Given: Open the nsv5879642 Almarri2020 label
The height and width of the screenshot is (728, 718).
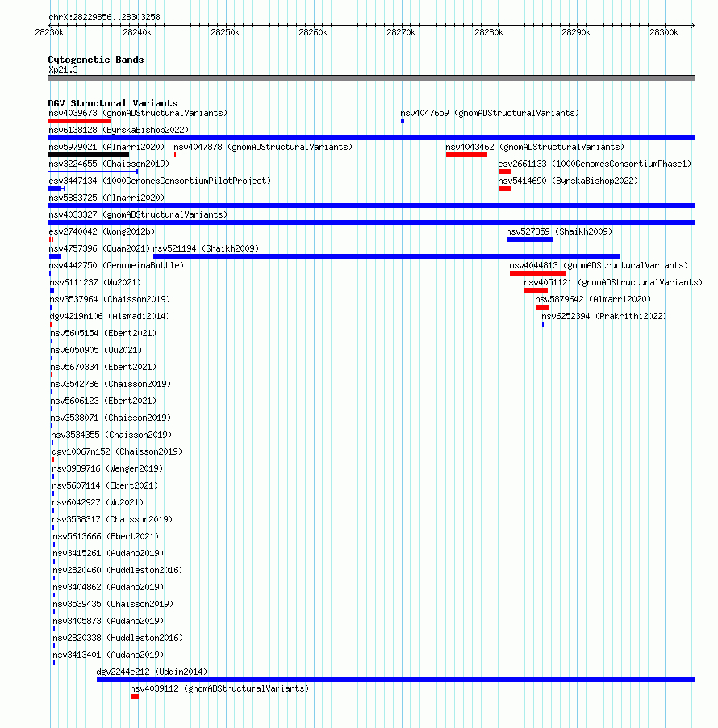Looking at the screenshot, I should [x=593, y=299].
